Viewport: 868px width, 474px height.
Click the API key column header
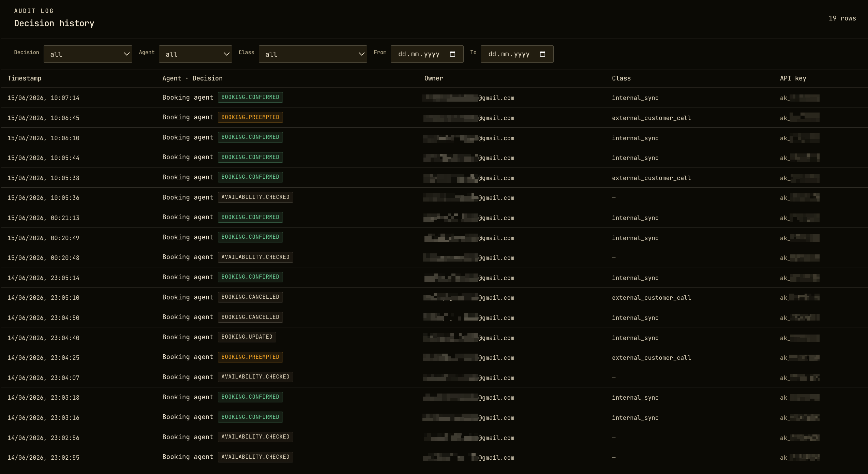click(x=793, y=78)
